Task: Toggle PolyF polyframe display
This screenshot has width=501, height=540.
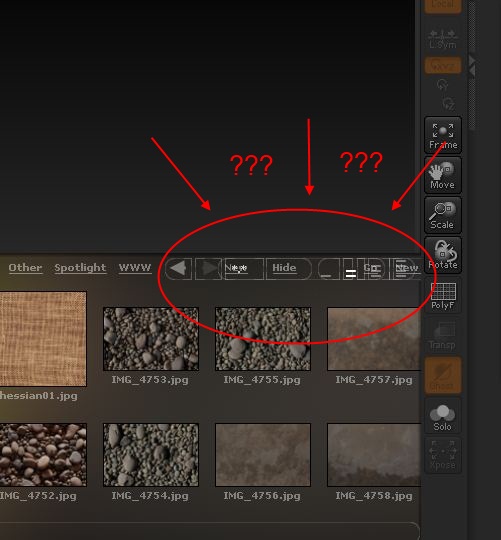Action: [443, 295]
